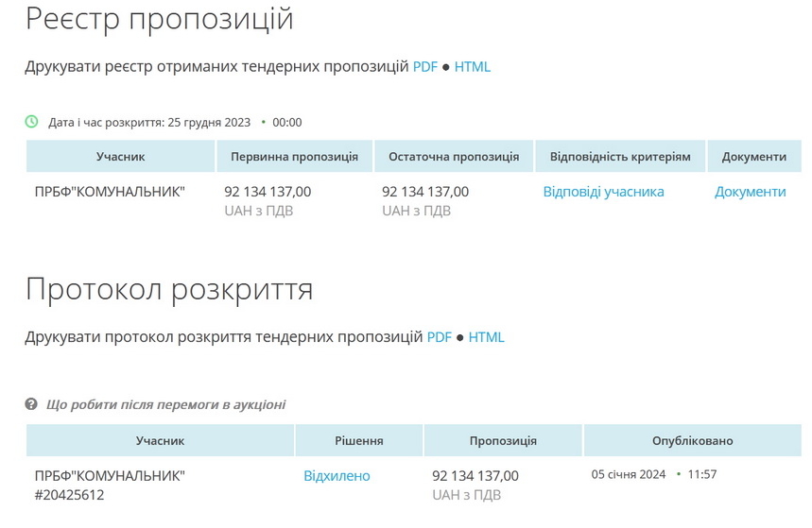Click 'Відповідність критеріям' column header
Viewport: 812px width, 528px height.
point(620,157)
